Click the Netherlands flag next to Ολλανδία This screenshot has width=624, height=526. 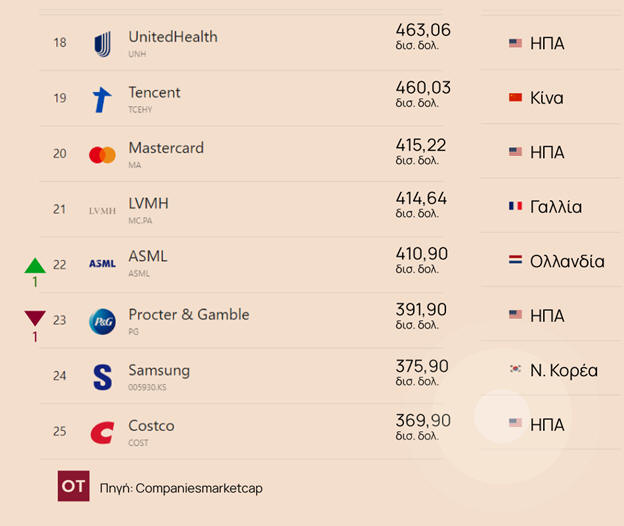(516, 261)
